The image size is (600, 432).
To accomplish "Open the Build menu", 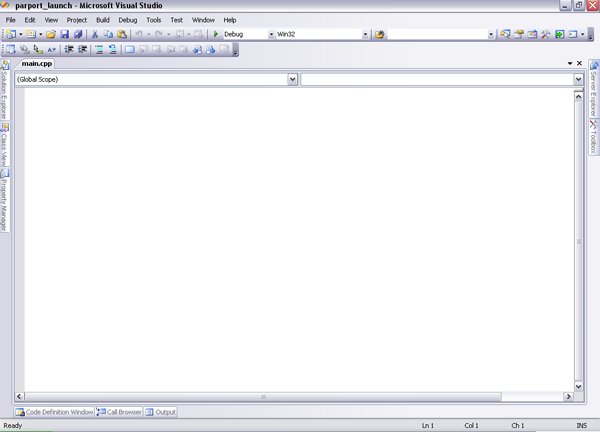I will pos(103,20).
